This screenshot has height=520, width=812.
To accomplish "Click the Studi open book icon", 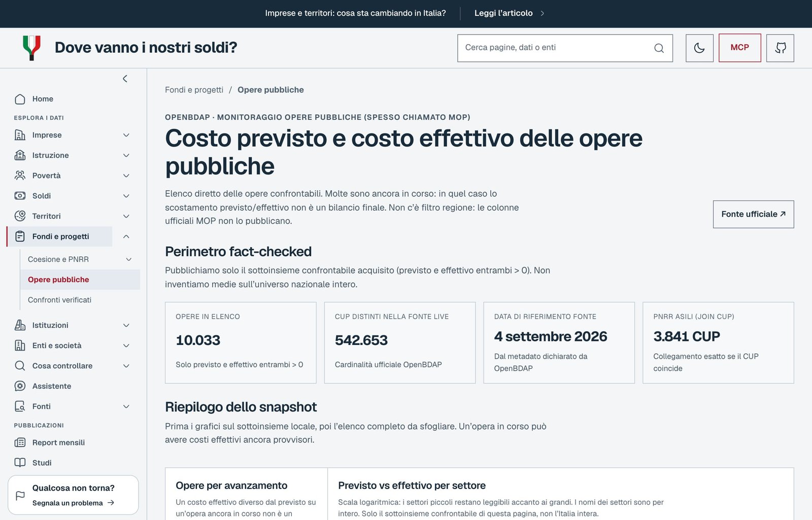I will tap(20, 463).
